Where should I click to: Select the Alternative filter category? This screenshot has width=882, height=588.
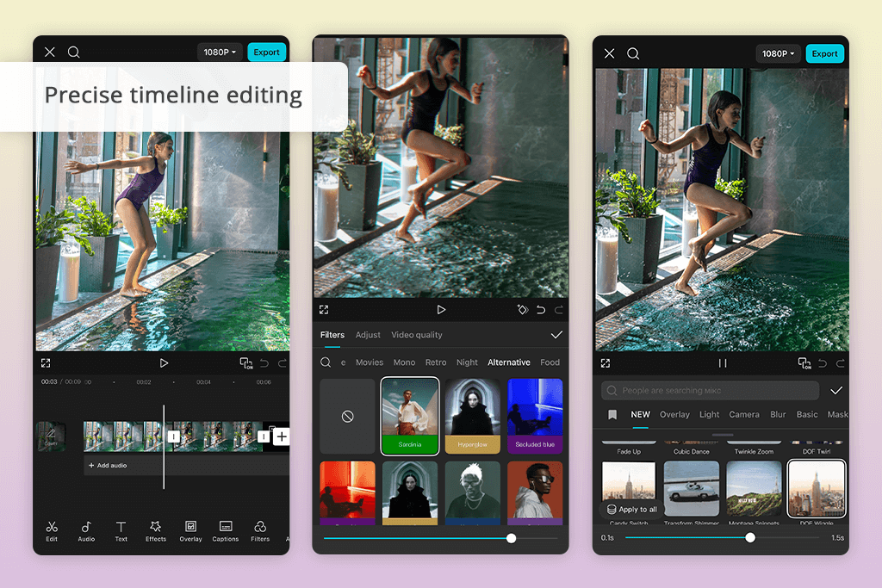click(509, 362)
